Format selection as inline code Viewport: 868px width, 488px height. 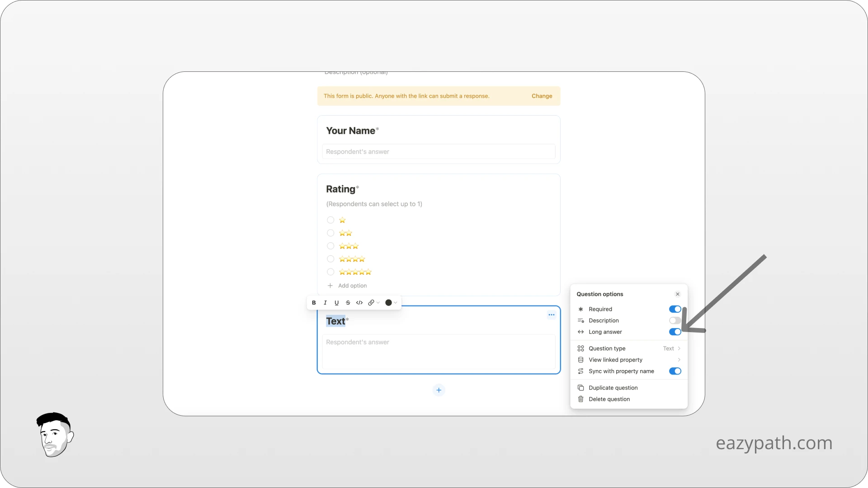point(359,302)
